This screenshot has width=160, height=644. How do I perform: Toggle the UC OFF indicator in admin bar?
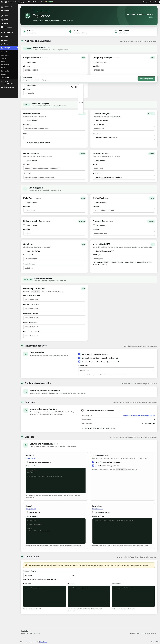coord(49,2)
